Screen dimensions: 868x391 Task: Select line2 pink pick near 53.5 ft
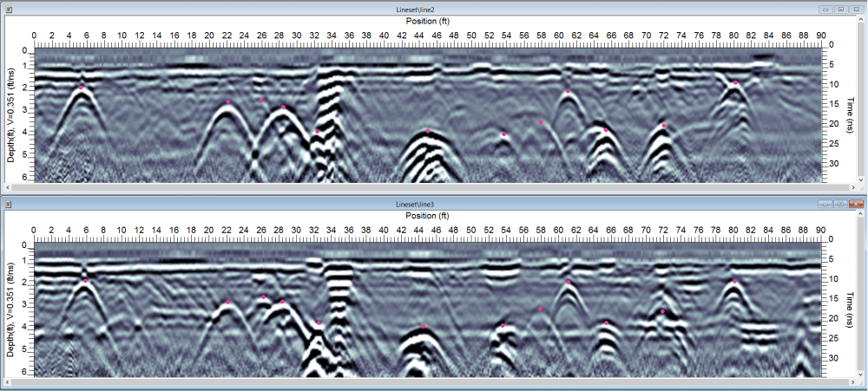[503, 134]
